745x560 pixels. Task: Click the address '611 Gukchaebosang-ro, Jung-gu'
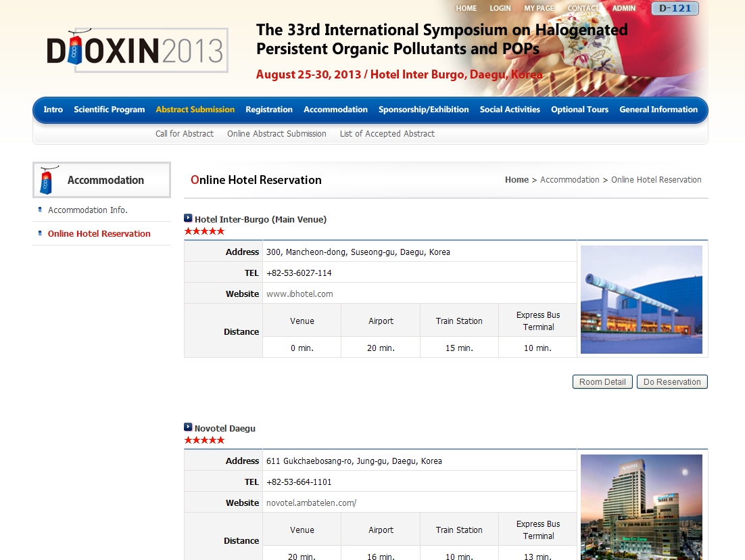point(354,461)
